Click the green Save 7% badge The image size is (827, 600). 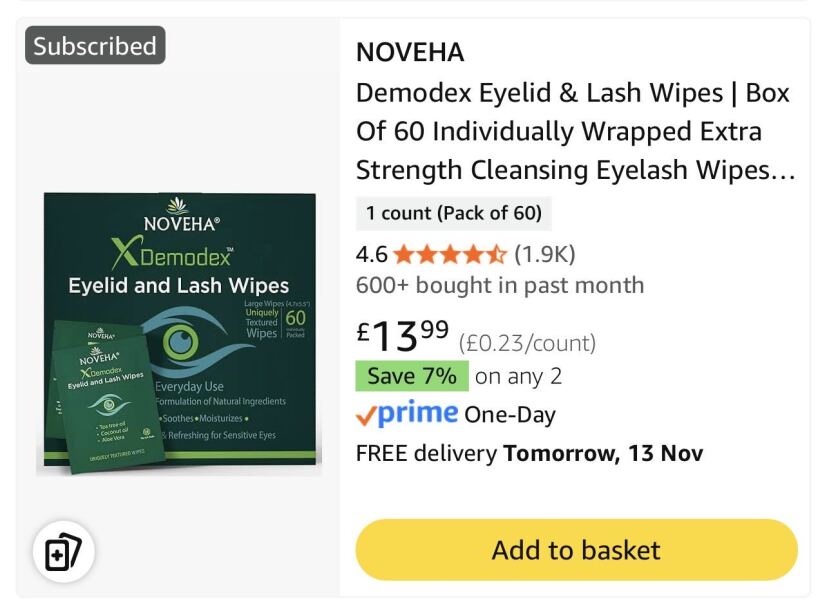(411, 376)
